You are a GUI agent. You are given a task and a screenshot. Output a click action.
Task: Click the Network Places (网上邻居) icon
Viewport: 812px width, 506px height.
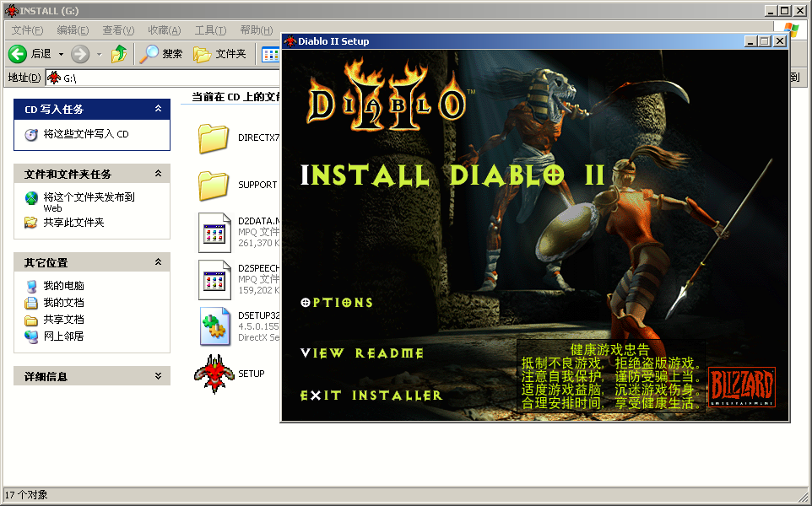(x=31, y=336)
